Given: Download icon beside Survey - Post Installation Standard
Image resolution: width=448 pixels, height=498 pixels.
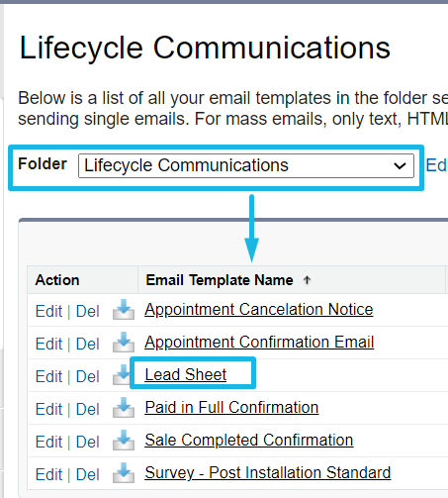Looking at the screenshot, I should click(x=124, y=473).
